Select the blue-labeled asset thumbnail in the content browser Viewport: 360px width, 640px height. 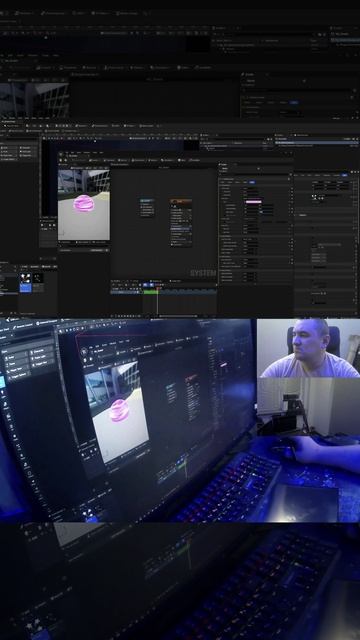coord(25,282)
